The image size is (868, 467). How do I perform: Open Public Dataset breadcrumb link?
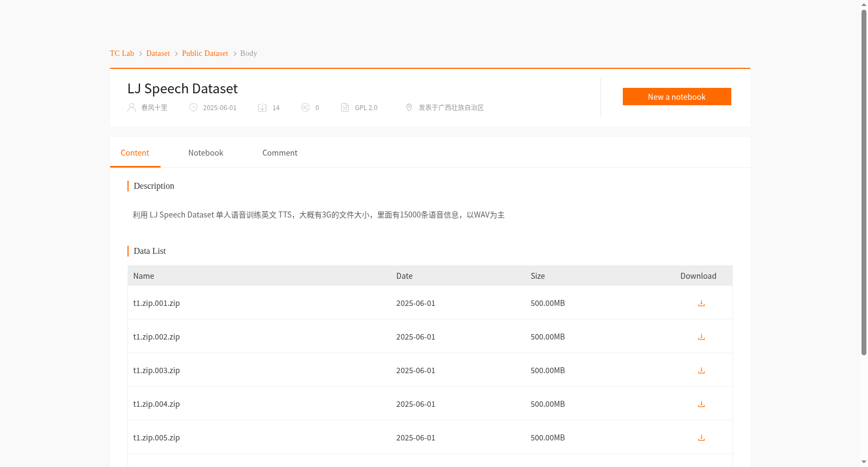[205, 53]
